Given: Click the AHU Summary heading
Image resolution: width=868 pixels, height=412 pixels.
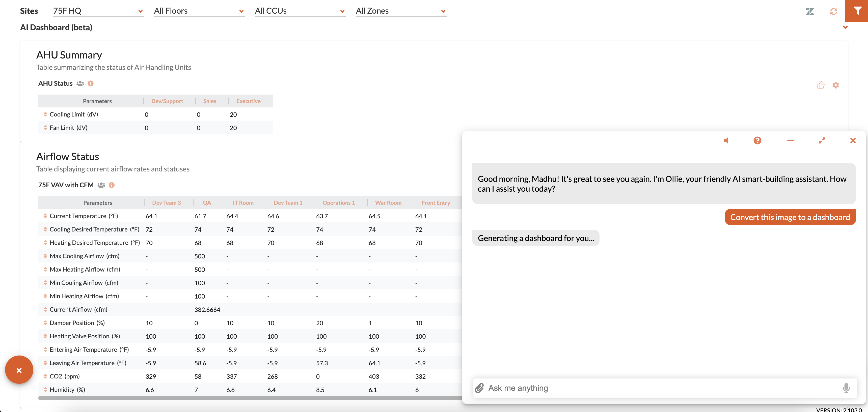Looking at the screenshot, I should tap(69, 55).
